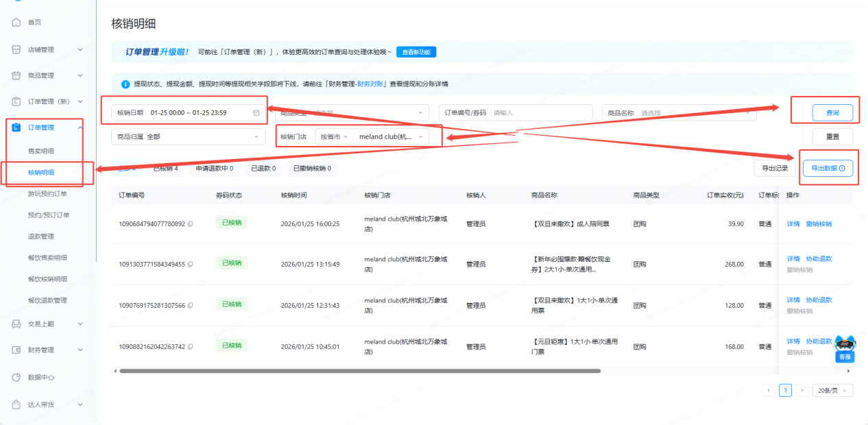This screenshot has height=425, width=868.
Task: Click the 店铺管理 shop icon
Action: (x=16, y=49)
